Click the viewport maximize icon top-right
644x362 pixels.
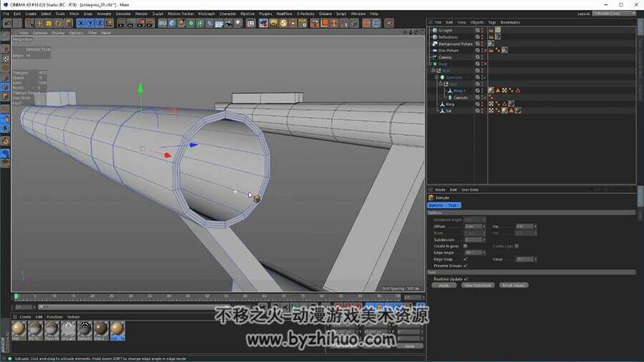(x=421, y=32)
